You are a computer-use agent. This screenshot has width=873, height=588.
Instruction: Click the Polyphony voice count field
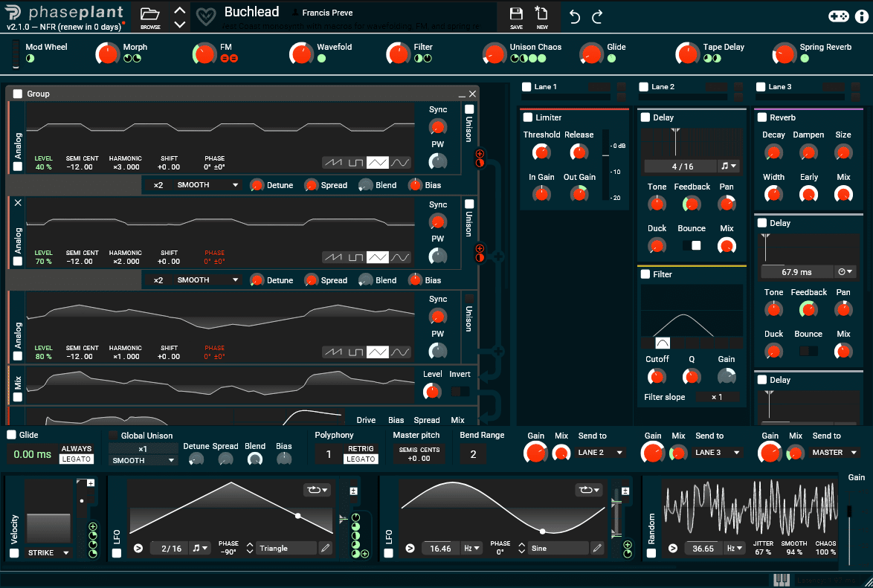(329, 454)
